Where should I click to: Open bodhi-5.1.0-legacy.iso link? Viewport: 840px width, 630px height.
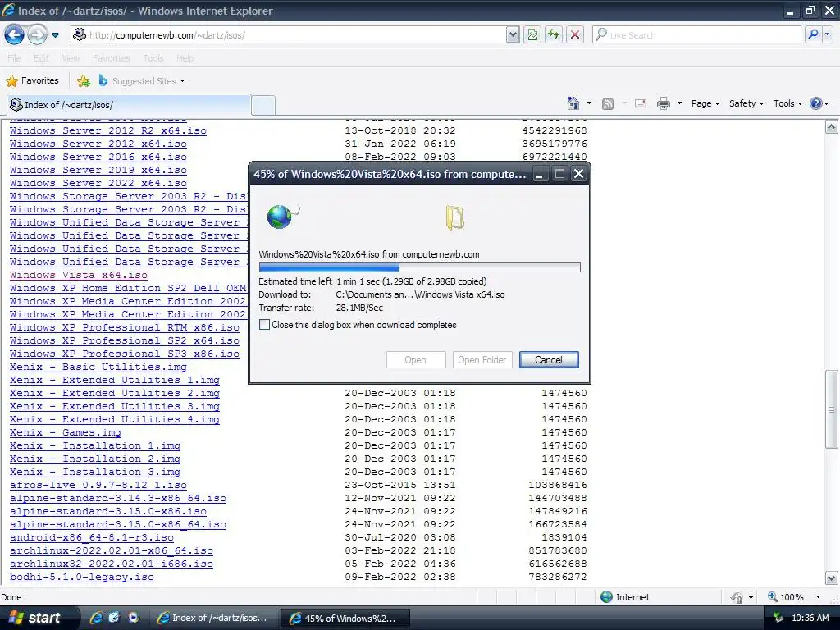82,577
